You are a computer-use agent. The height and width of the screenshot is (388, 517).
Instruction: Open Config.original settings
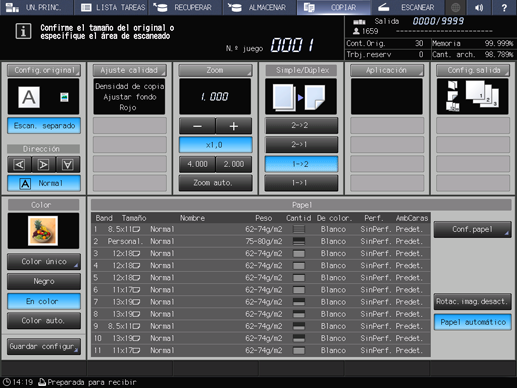(44, 70)
